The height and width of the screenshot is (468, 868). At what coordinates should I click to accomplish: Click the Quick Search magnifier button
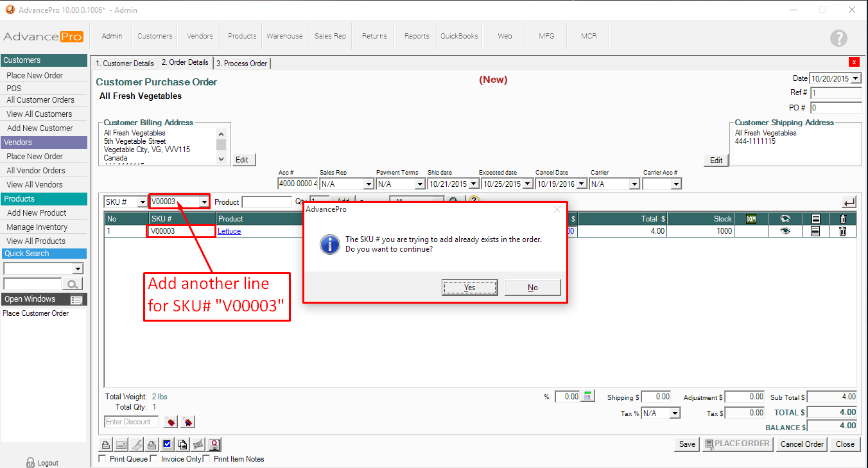tap(73, 284)
